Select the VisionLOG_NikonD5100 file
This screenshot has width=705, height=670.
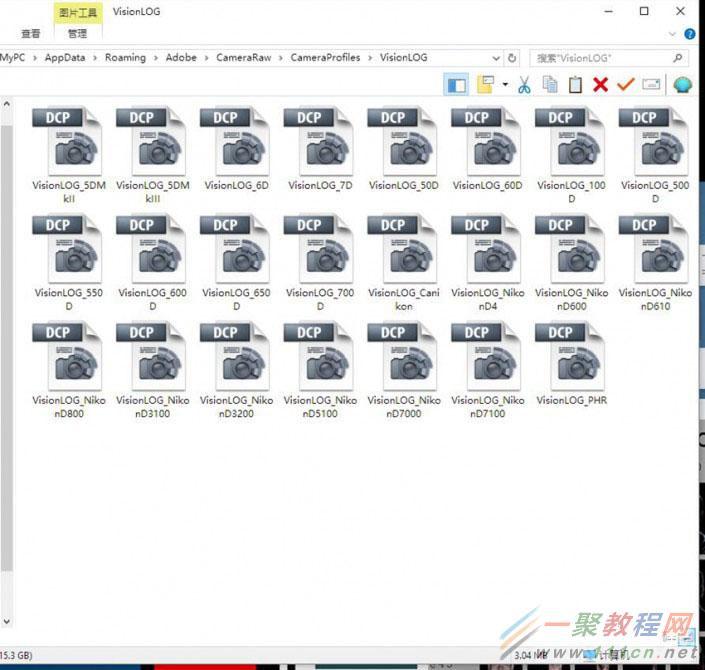(320, 371)
